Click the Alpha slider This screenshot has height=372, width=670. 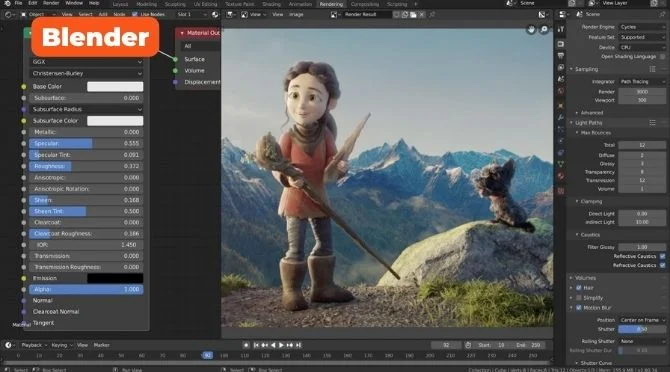[86, 289]
